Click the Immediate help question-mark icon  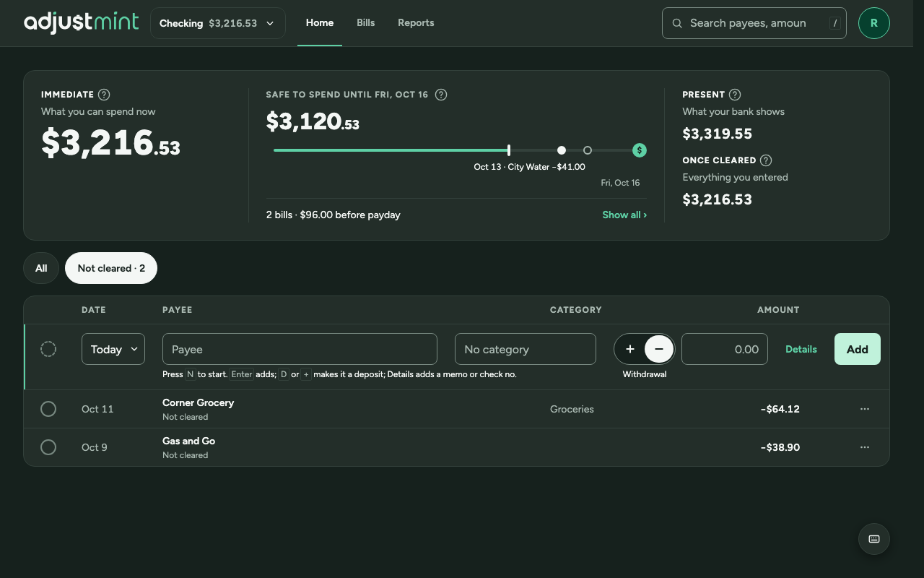pyautogui.click(x=104, y=95)
